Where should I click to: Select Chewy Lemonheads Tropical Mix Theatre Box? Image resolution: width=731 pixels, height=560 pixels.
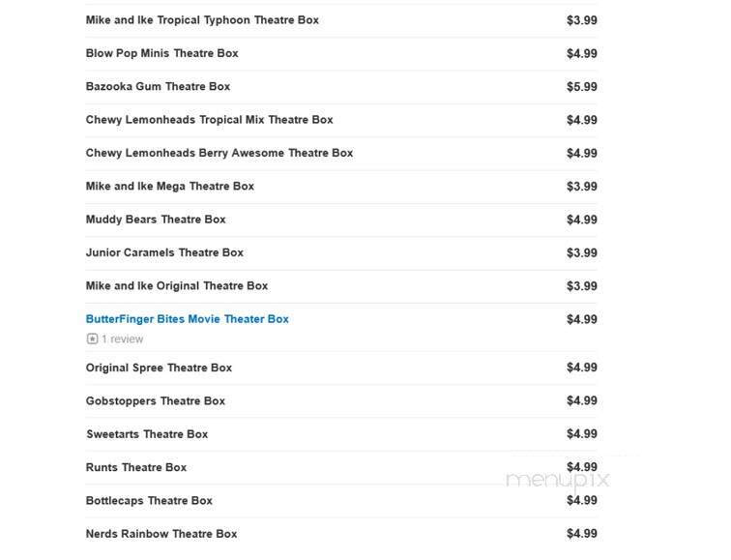click(x=209, y=120)
